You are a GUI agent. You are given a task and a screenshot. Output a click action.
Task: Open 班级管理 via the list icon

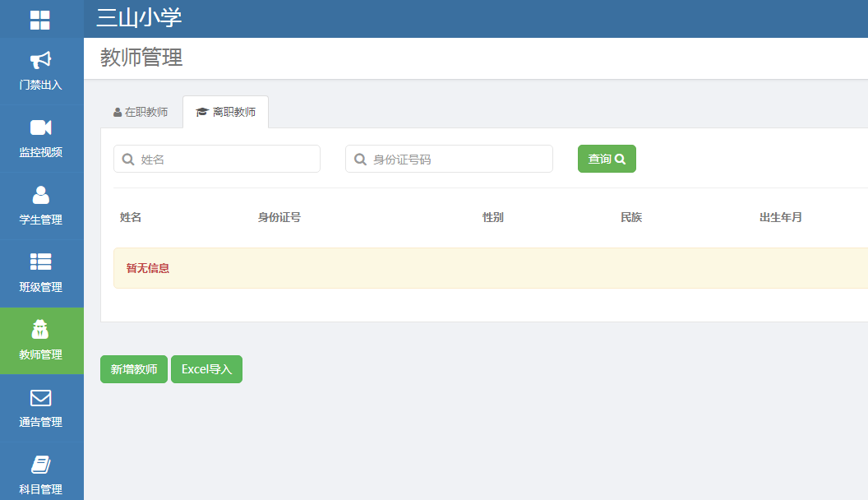[x=41, y=262]
